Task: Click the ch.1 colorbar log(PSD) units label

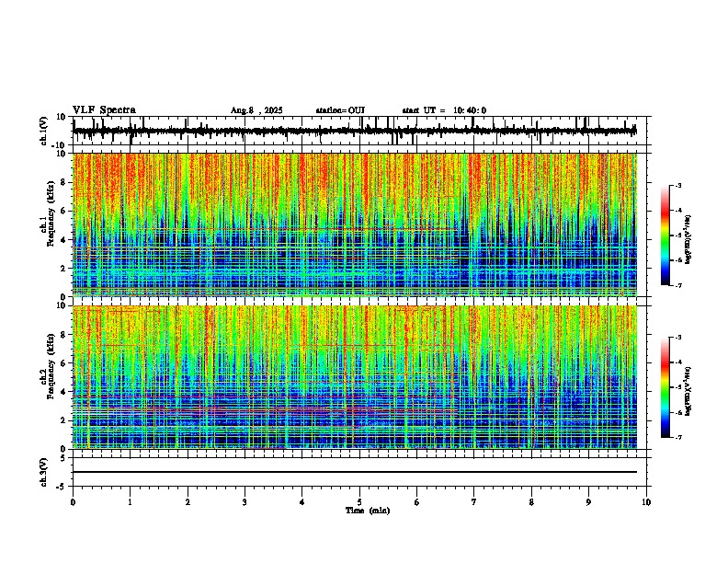Action: tap(688, 240)
